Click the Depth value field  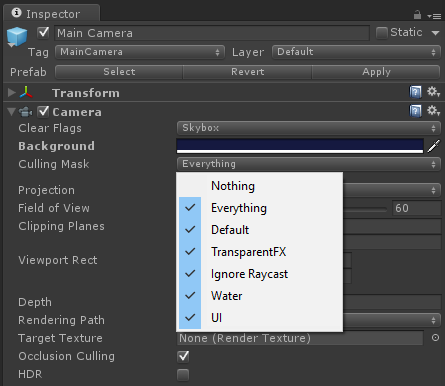click(x=392, y=302)
